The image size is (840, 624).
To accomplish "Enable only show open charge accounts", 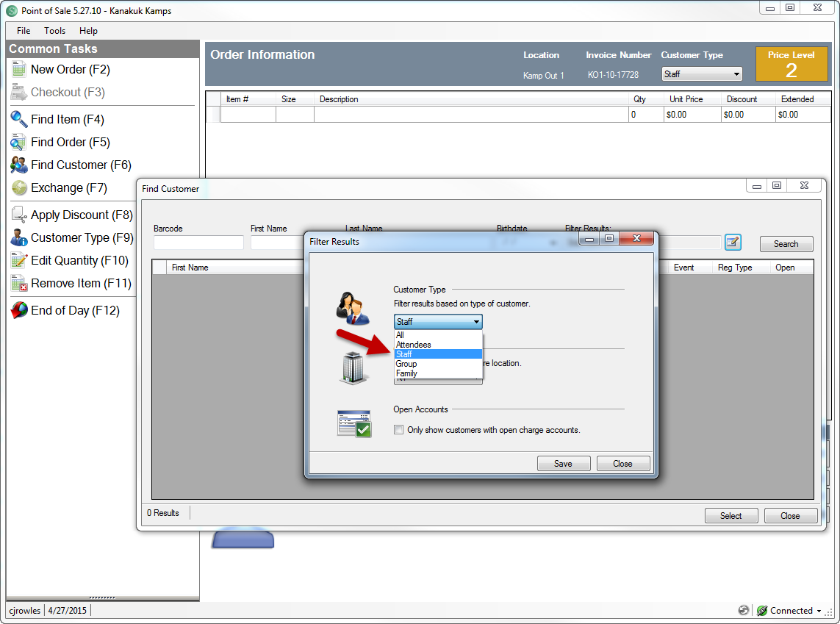I will tap(399, 430).
